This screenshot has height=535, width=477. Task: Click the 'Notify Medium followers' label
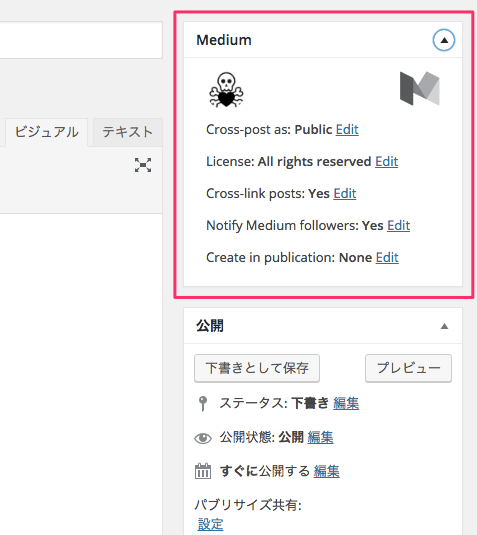pos(283,226)
